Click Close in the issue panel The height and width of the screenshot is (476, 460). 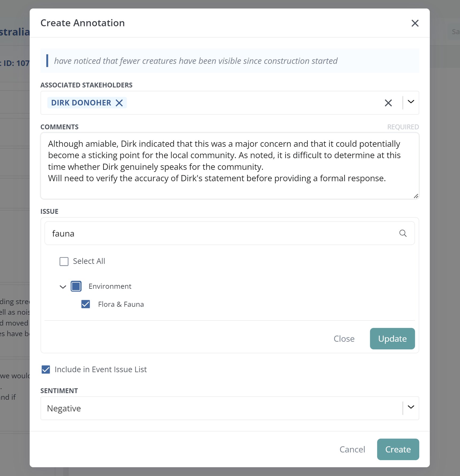pyautogui.click(x=344, y=338)
